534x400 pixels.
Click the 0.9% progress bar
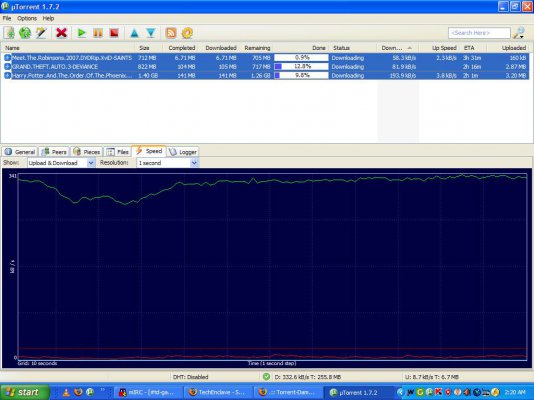click(301, 58)
